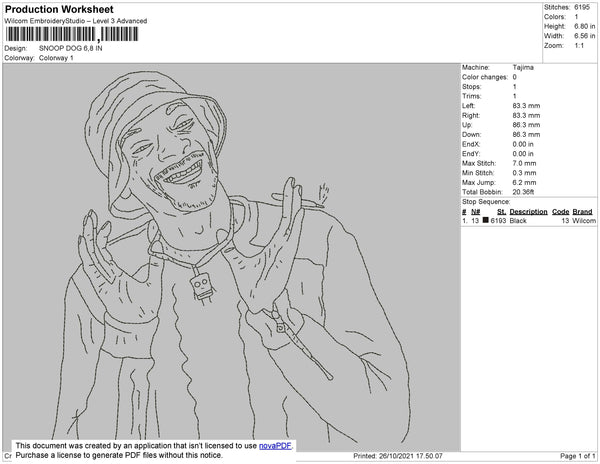Select the Max Jump value '6.2 mm'
Image resolution: width=600 pixels, height=464 pixels.
[524, 182]
